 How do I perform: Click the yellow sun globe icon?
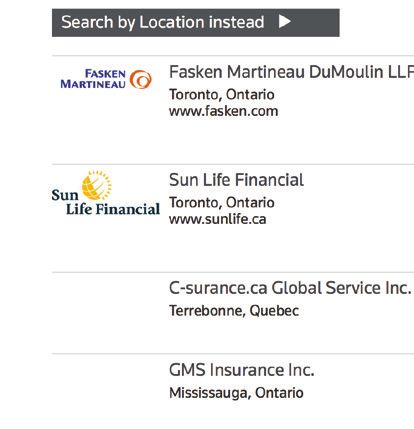[x=97, y=185]
